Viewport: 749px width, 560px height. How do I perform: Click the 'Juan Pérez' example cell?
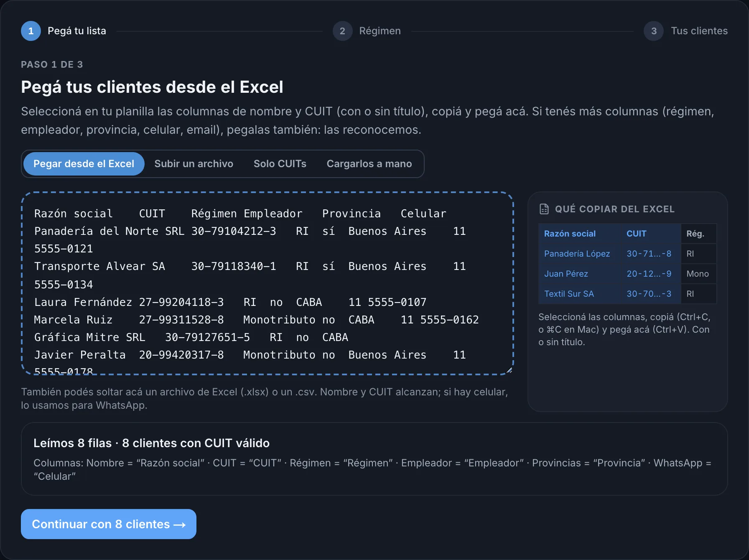click(x=580, y=274)
